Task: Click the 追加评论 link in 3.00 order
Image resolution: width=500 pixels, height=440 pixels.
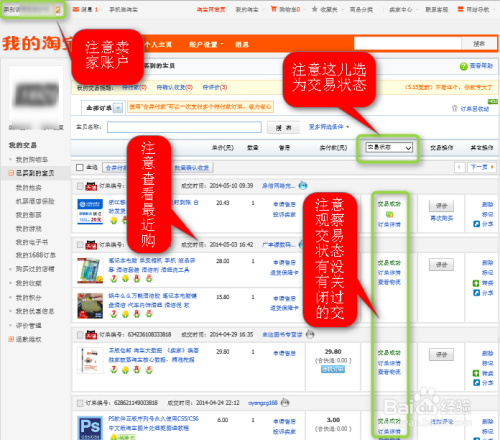Action: [441, 422]
